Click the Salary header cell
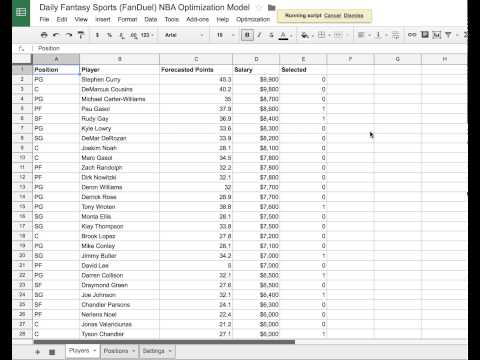 (x=256, y=69)
